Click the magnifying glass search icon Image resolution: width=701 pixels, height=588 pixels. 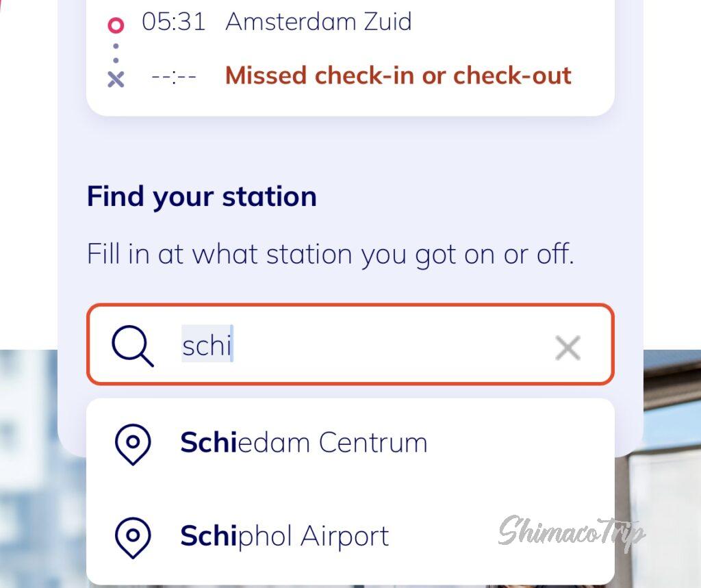tap(133, 346)
